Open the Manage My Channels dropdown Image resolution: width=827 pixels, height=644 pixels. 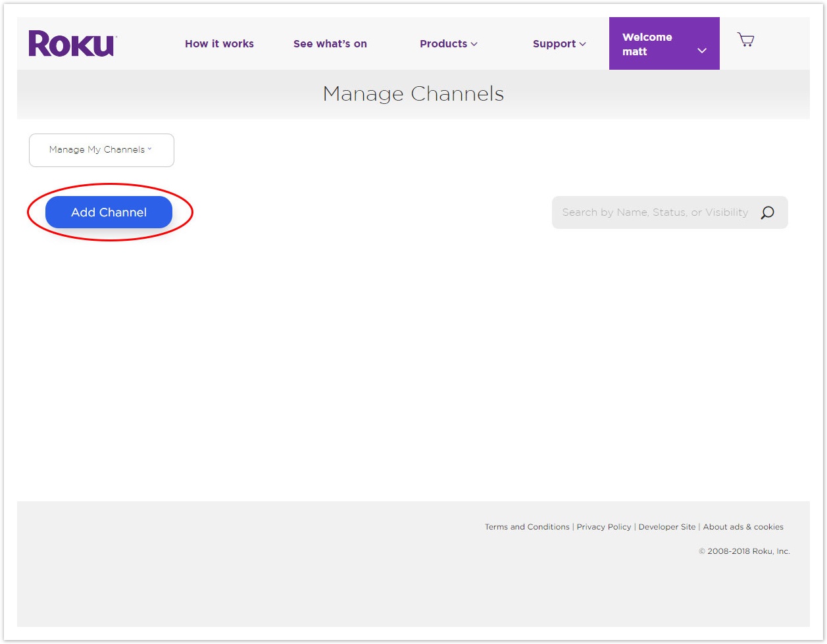tap(101, 150)
